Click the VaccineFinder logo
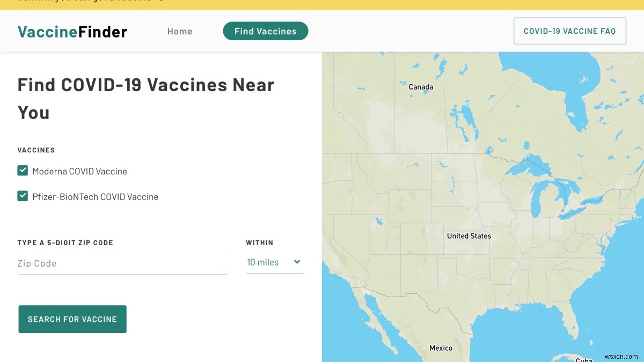This screenshot has width=644, height=362. [x=72, y=31]
